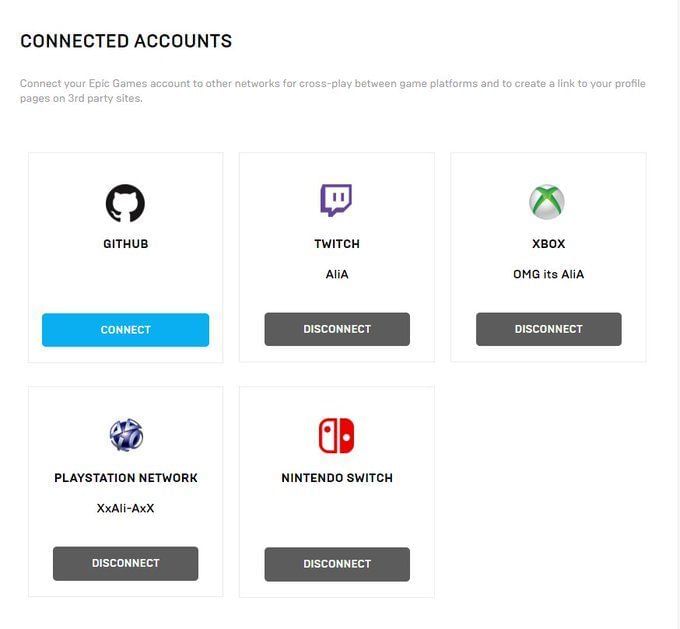Viewport: 680px width, 629px height.
Task: Select the PSN ID XxAli-AxX
Action: (x=126, y=508)
